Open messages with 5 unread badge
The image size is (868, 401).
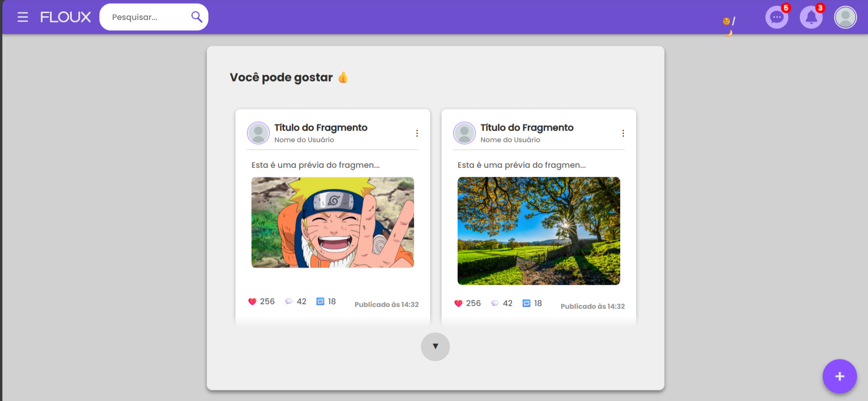point(776,17)
